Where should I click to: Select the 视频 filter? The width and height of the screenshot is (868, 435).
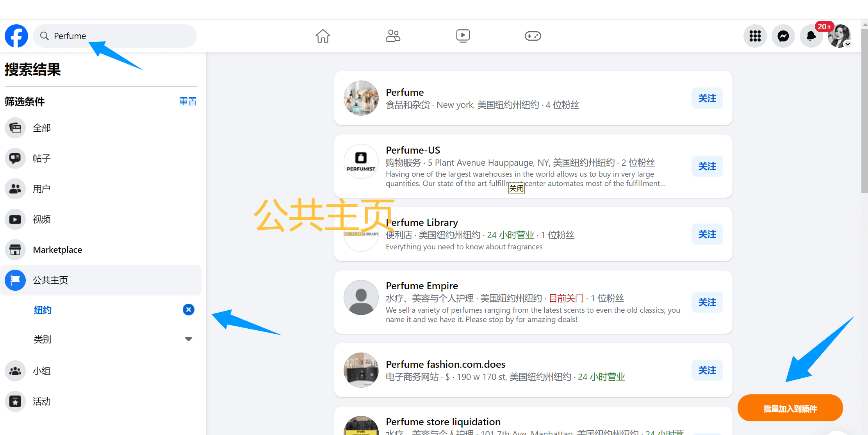(101, 219)
